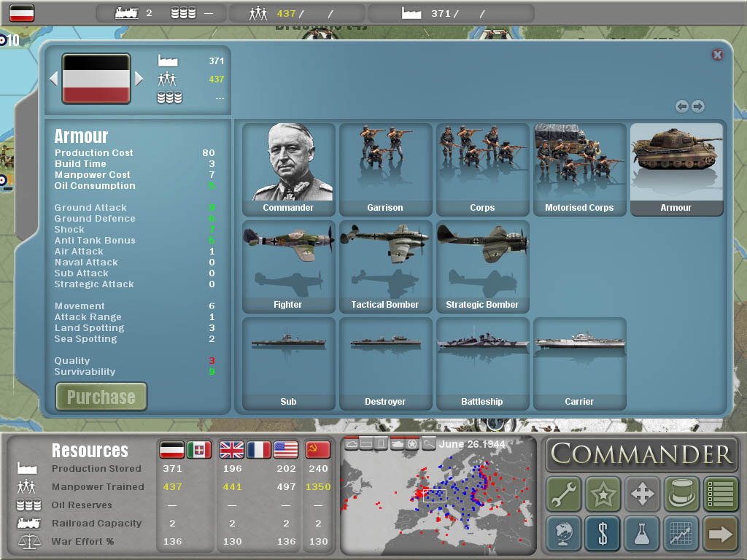The width and height of the screenshot is (747, 560).
Task: Click the Survivability stat label
Action: (85, 371)
